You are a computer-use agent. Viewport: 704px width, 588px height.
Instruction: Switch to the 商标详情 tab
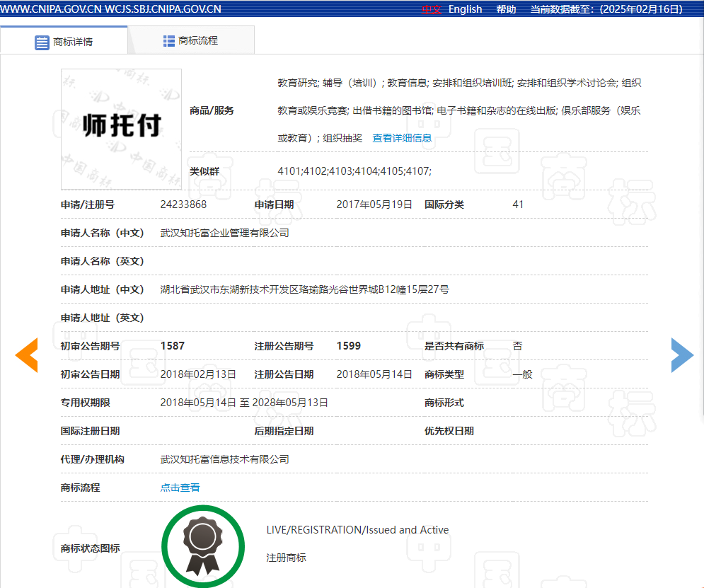click(64, 42)
